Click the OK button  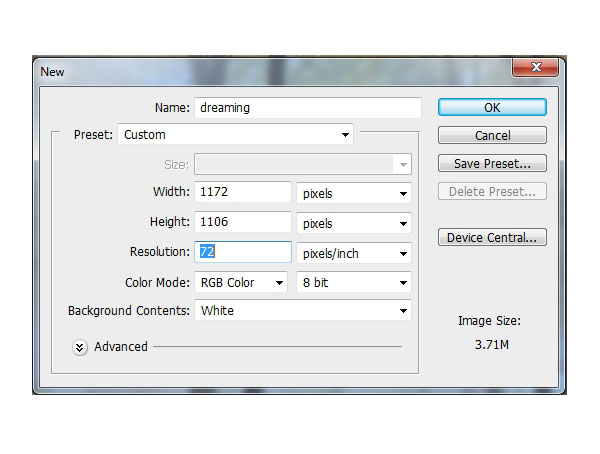click(x=492, y=107)
